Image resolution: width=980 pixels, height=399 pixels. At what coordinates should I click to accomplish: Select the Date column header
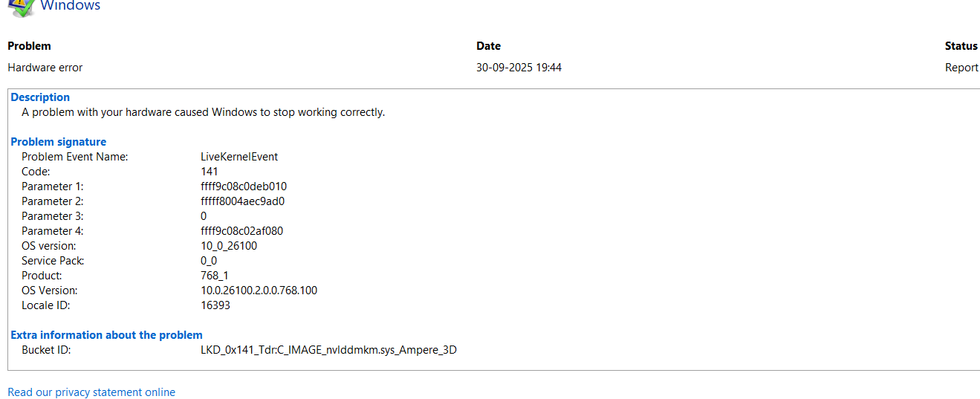tap(488, 46)
